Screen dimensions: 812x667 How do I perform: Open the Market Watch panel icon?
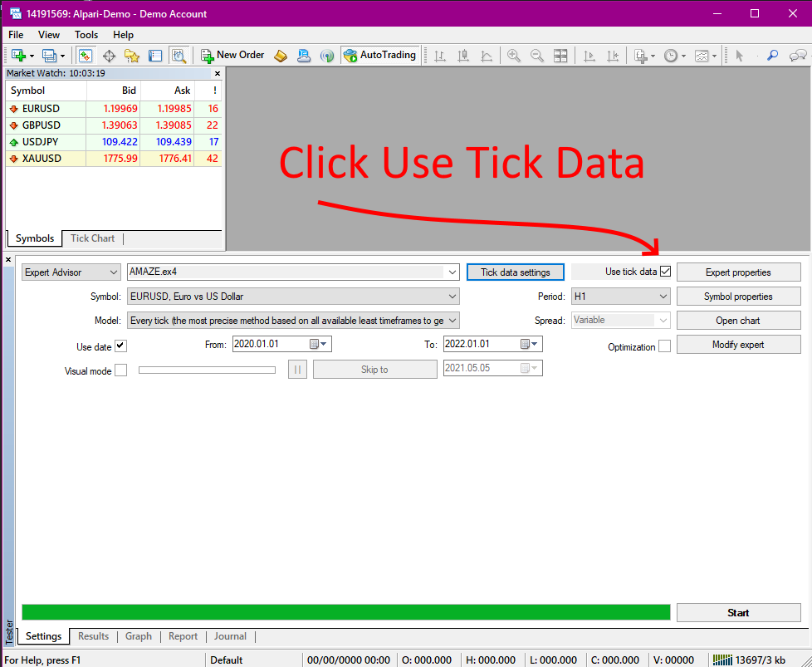coord(86,56)
